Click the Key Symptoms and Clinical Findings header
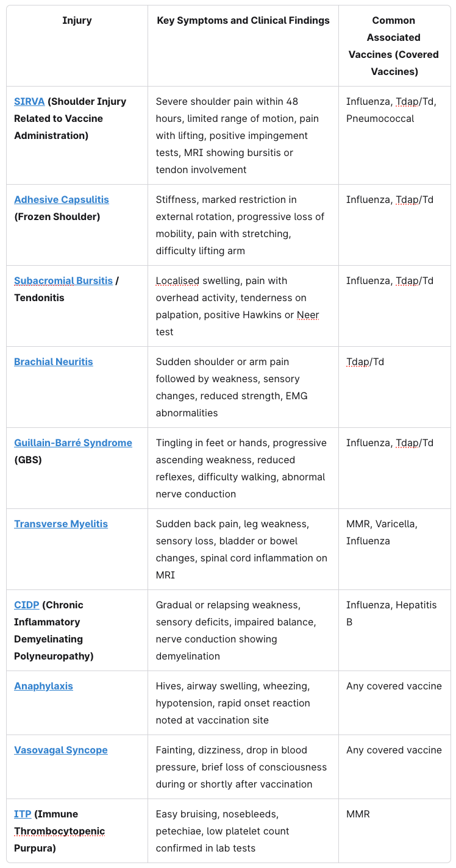Screen dimensions: 456x868 tap(243, 21)
